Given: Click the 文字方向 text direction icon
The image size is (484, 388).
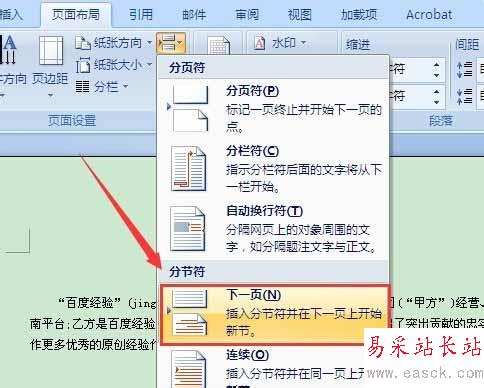Looking at the screenshot, I should pos(9,49).
